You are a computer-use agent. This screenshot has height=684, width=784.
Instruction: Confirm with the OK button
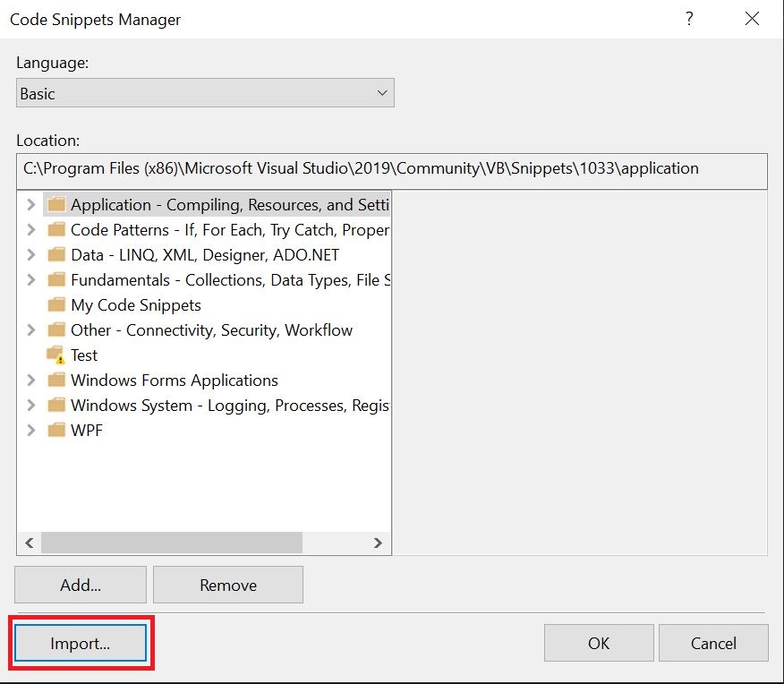tap(598, 643)
